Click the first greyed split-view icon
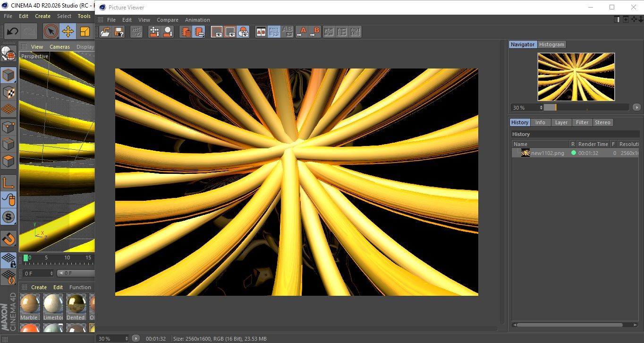This screenshot has width=644, height=343. [x=329, y=32]
